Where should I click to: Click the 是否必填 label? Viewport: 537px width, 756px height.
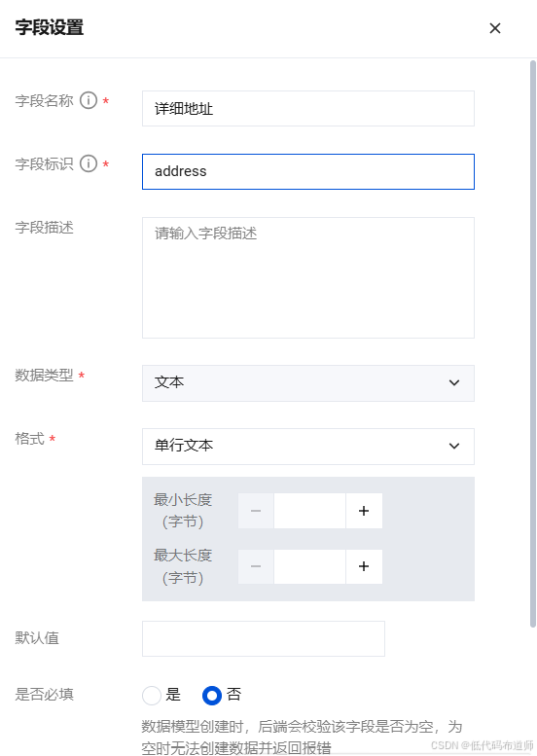[45, 694]
